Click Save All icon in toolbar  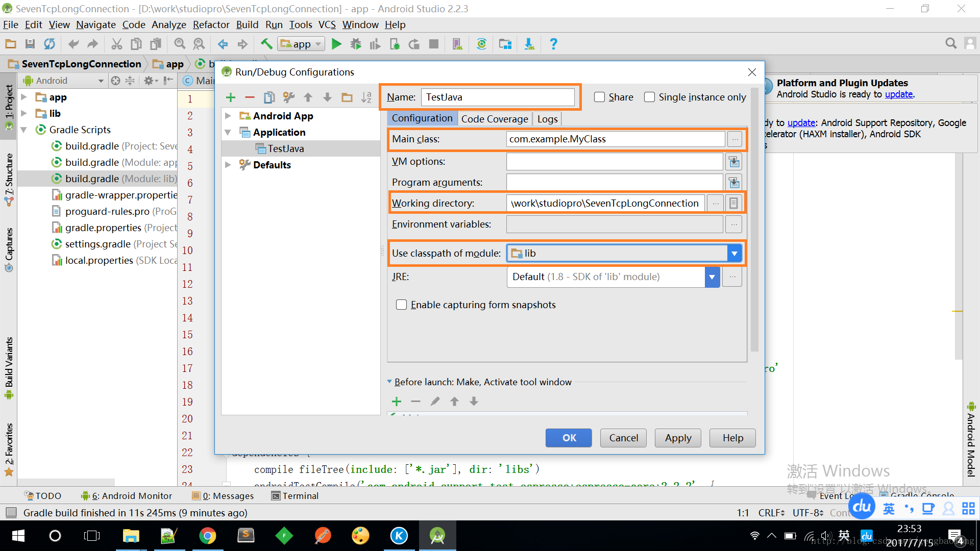tap(30, 44)
